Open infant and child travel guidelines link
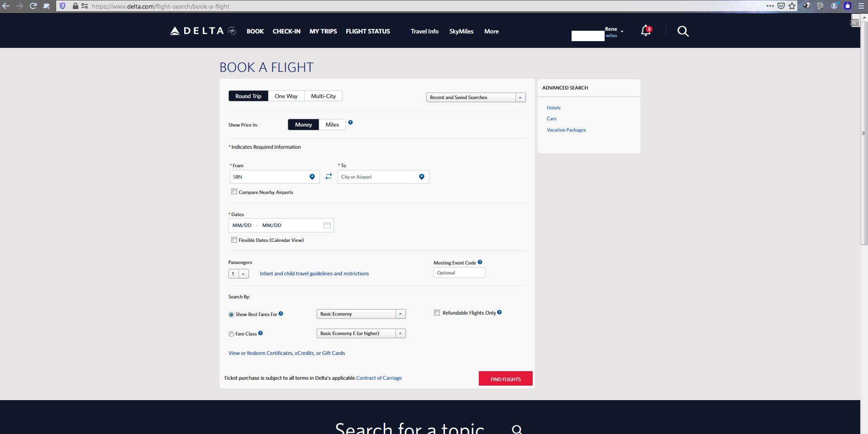 click(x=314, y=274)
